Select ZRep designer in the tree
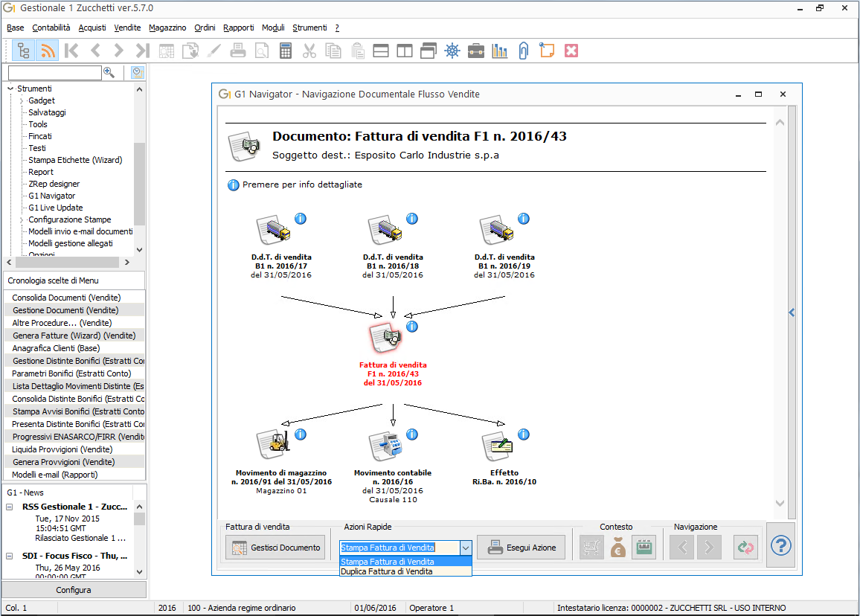This screenshot has width=860, height=616. point(54,184)
